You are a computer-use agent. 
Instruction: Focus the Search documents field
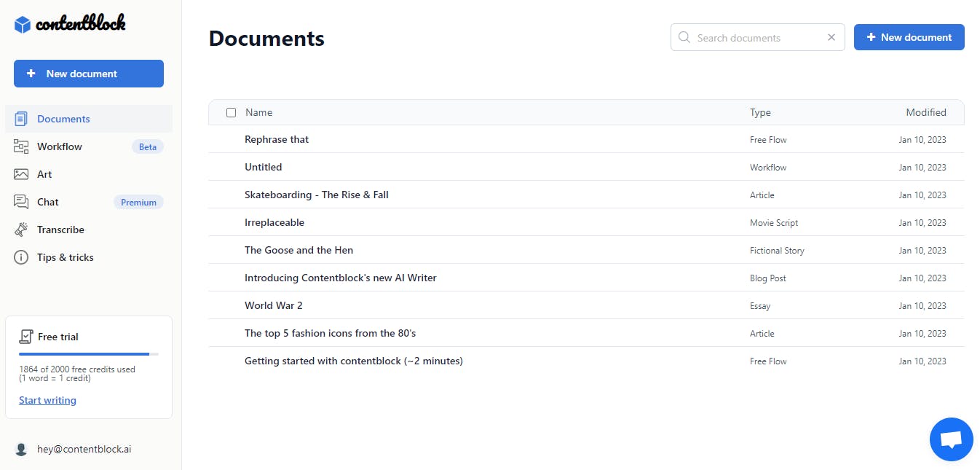(x=757, y=37)
